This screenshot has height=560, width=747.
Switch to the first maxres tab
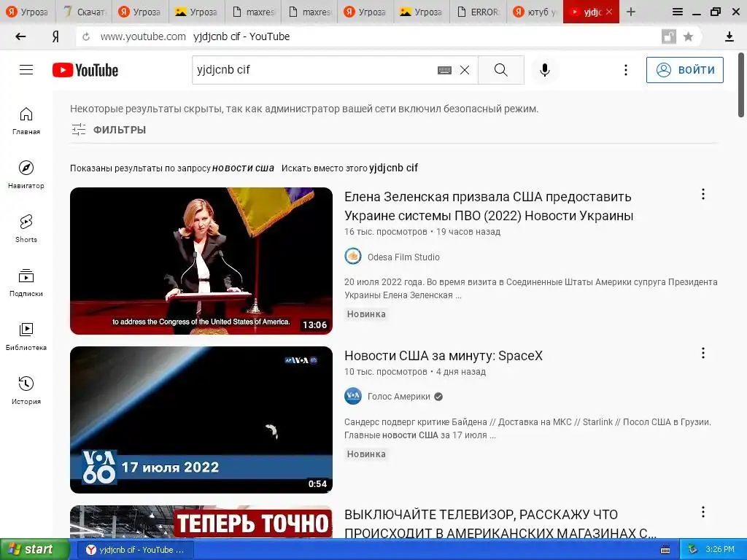click(x=253, y=12)
